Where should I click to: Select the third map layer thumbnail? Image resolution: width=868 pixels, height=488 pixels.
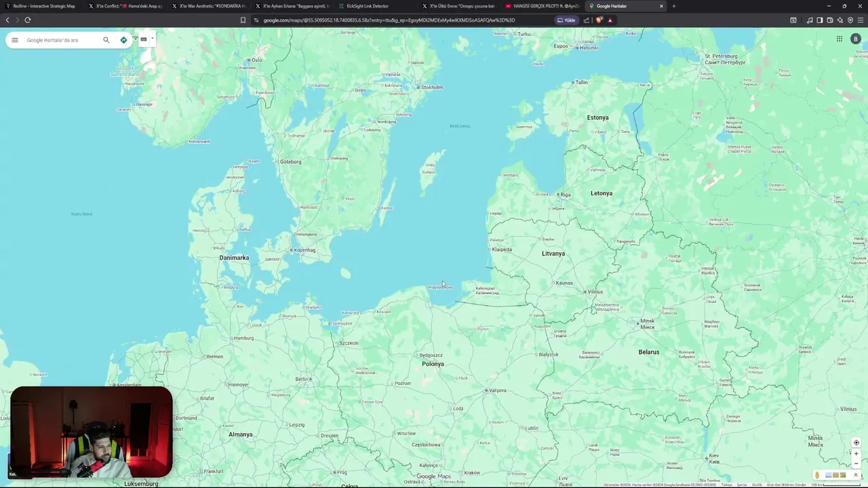843,475
